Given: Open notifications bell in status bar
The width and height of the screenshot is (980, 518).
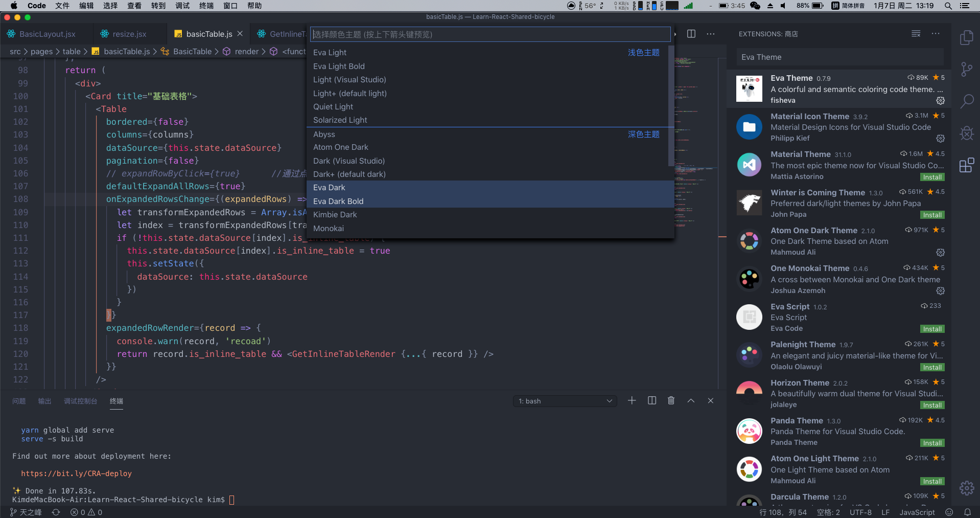Looking at the screenshot, I should point(967,512).
